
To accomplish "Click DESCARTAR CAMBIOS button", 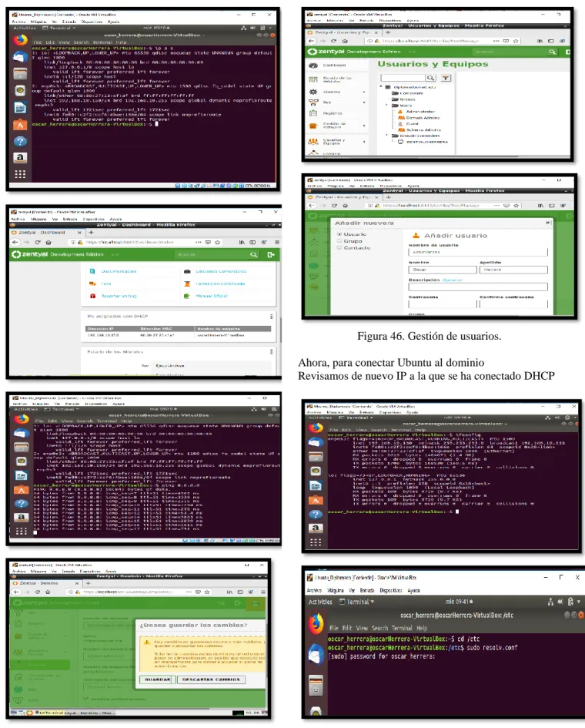I will pos(211,679).
